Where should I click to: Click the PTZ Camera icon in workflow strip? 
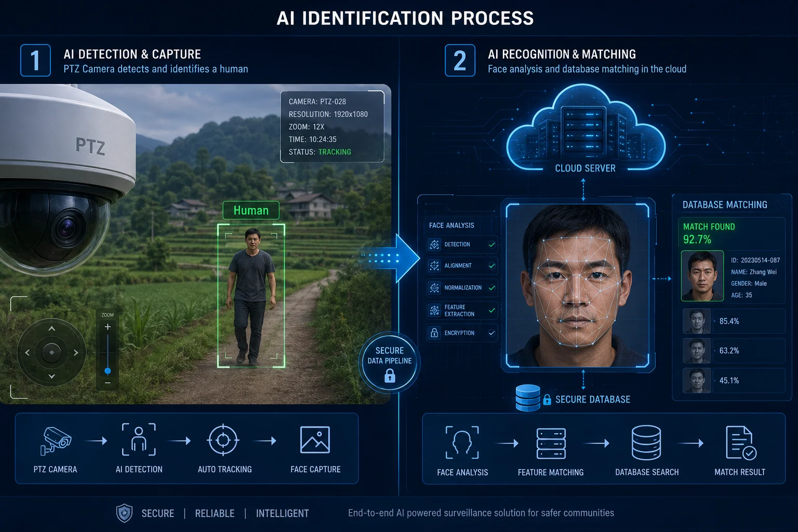click(x=56, y=441)
